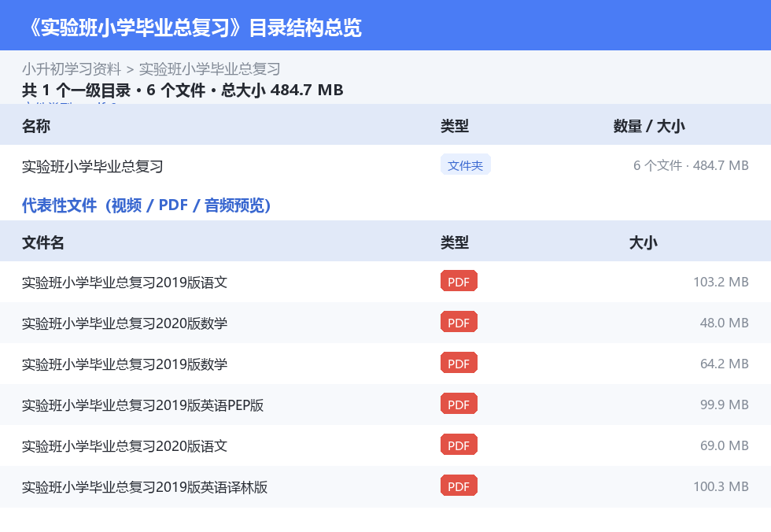This screenshot has height=532, width=771.
Task: Select the folder summary 6 个文件 · 484.7 MB
Action: point(691,166)
